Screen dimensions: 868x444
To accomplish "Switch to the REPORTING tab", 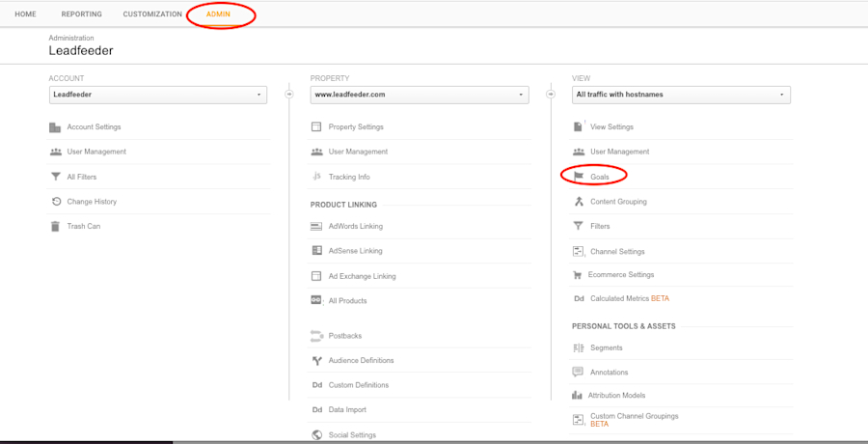I will (81, 14).
